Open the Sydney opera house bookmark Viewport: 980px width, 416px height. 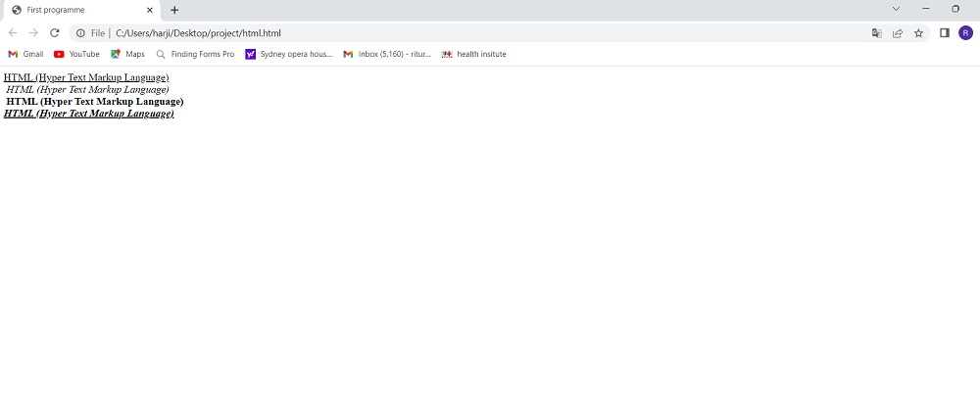(x=288, y=54)
